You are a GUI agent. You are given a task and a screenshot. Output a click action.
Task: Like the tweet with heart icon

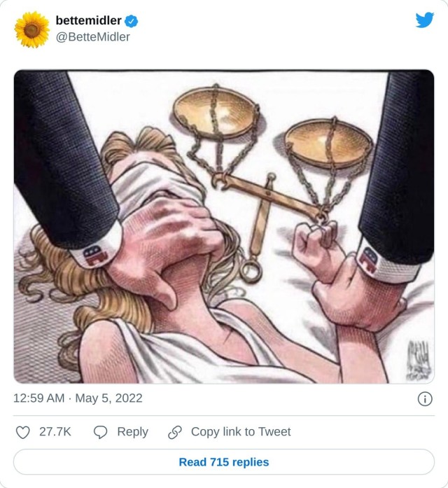[22, 432]
